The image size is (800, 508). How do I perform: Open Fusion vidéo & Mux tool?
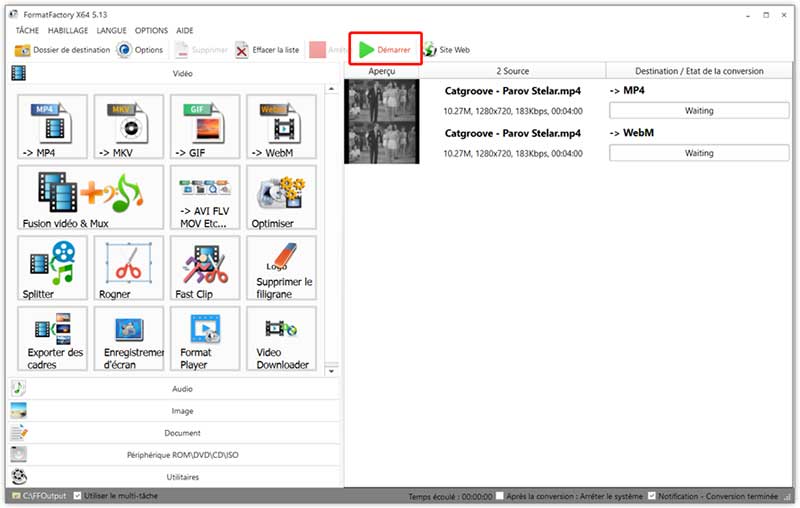pos(90,197)
